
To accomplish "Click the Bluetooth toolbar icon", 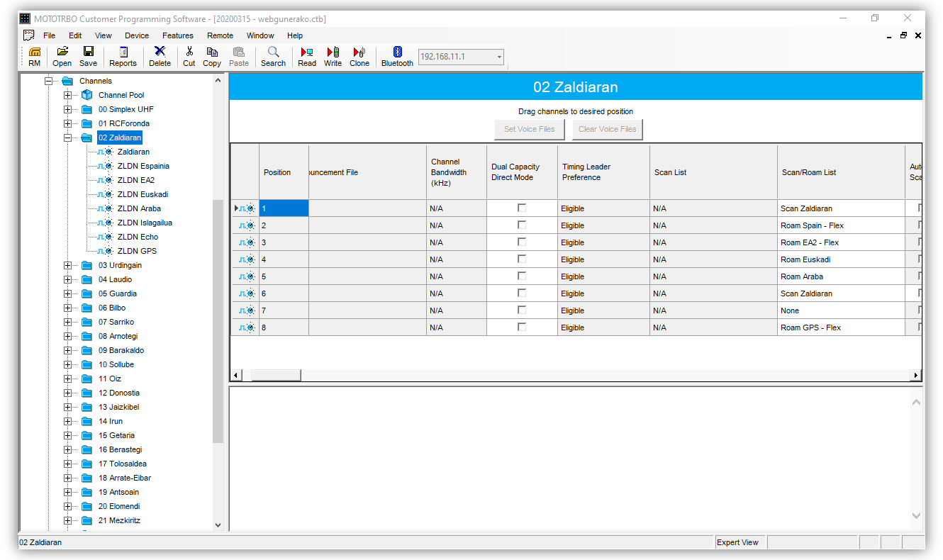I will [397, 56].
